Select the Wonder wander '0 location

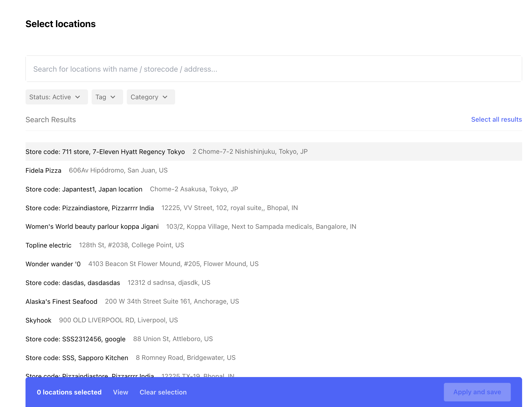(x=274, y=264)
